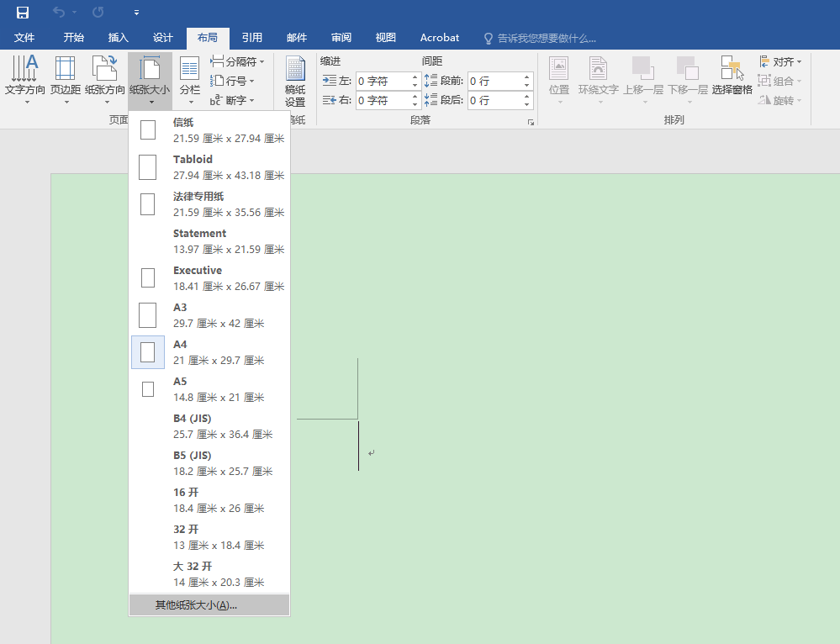
Task: Switch to the 插入 tab
Action: tap(118, 38)
